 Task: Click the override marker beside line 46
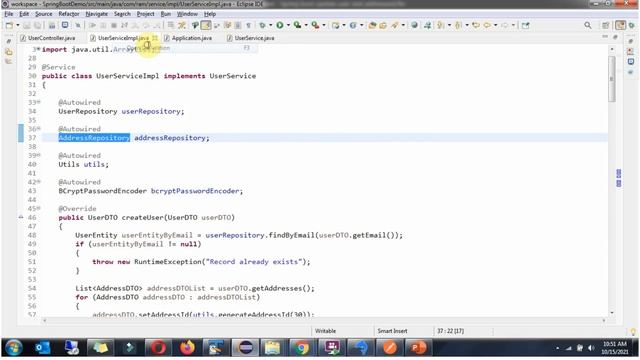pyautogui.click(x=21, y=218)
